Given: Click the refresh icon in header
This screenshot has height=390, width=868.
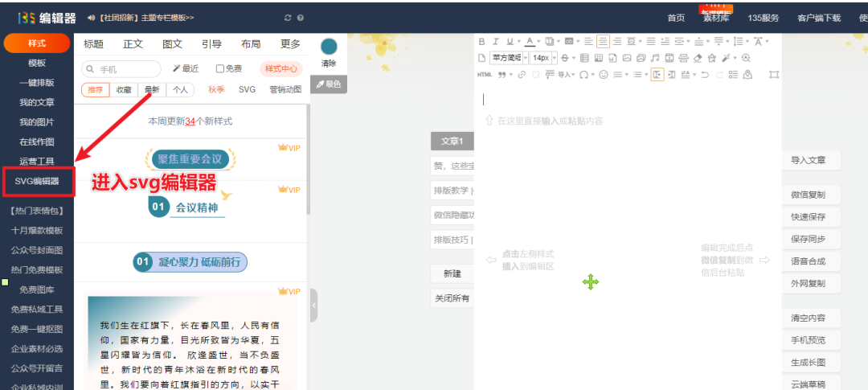Looking at the screenshot, I should coord(287,18).
